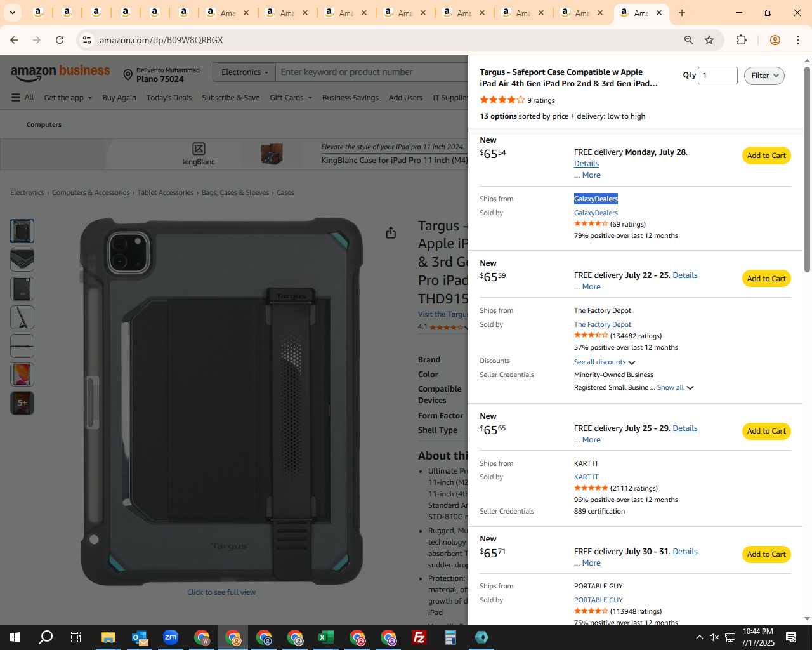Change the Deliver to Plano 75024 location
Image resolution: width=812 pixels, height=650 pixels.
point(162,75)
